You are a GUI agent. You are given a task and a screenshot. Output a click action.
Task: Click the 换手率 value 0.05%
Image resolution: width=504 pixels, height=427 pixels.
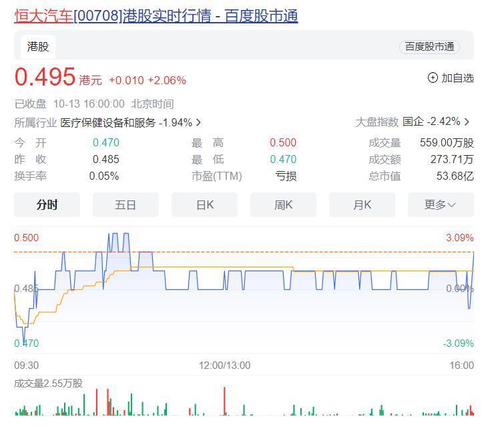coord(104,176)
